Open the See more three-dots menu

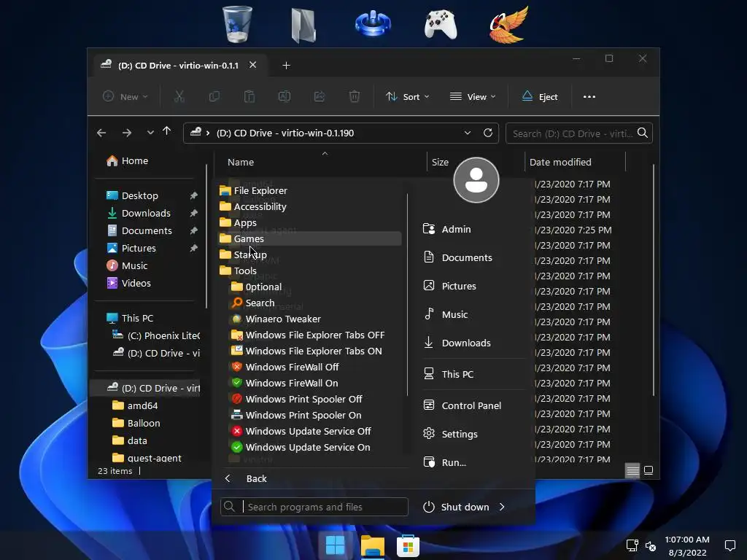click(x=589, y=97)
